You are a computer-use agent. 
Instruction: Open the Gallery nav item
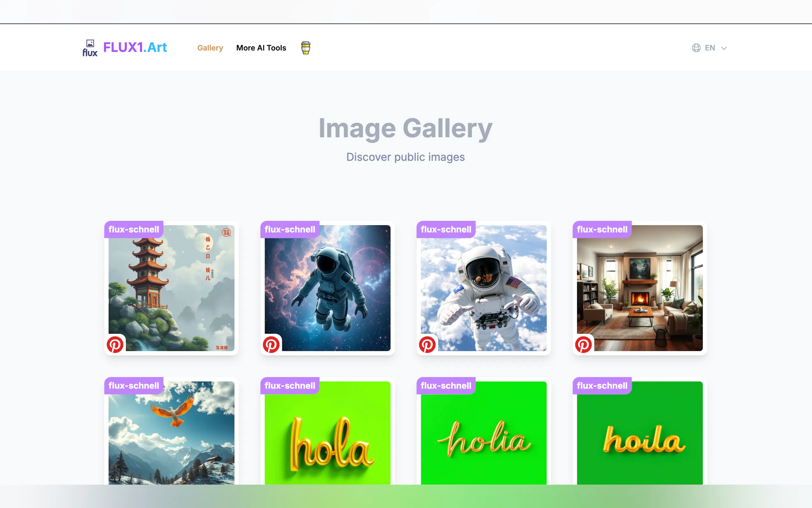coord(210,48)
